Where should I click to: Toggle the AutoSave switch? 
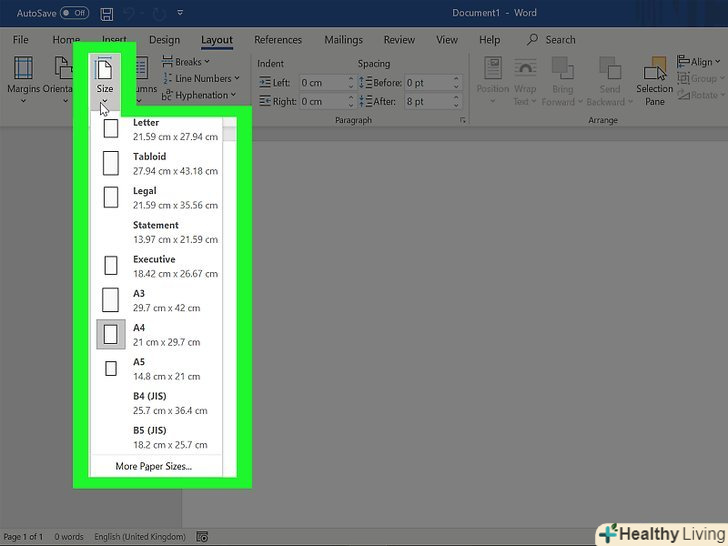(74, 13)
